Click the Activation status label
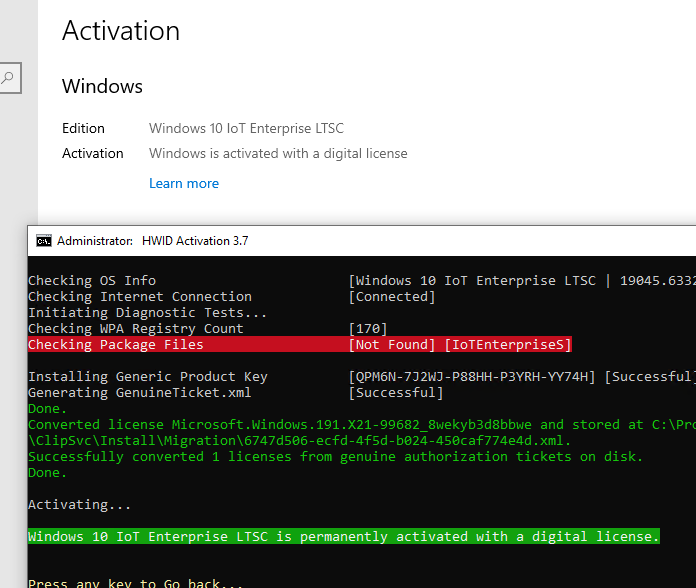 pyautogui.click(x=93, y=153)
